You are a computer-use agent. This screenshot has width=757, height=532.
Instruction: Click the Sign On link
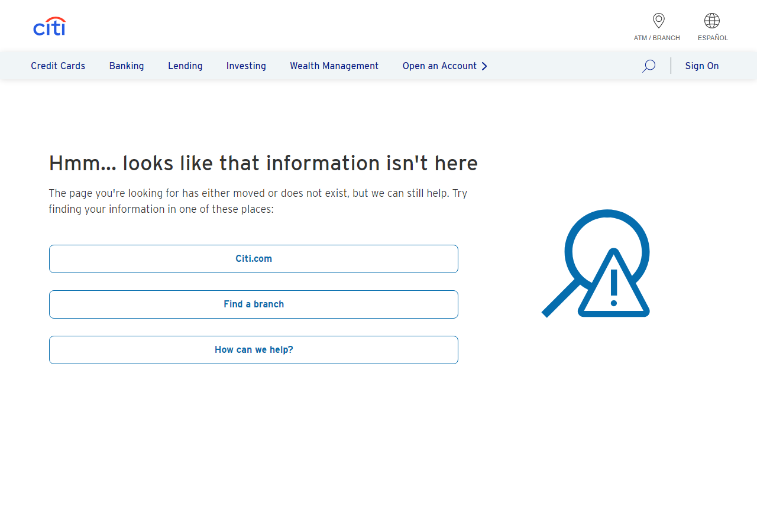pos(702,66)
